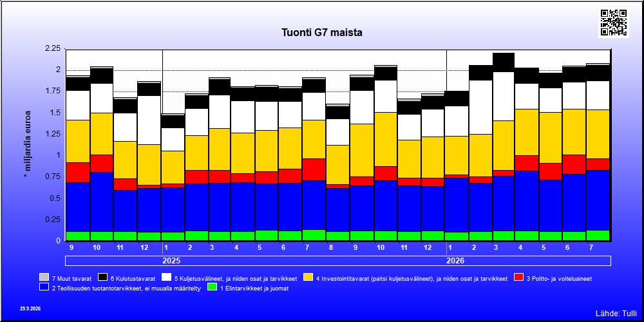This screenshot has width=644, height=322.
Task: Click the green segment of the January 2026 bar
Action: pyautogui.click(x=456, y=236)
